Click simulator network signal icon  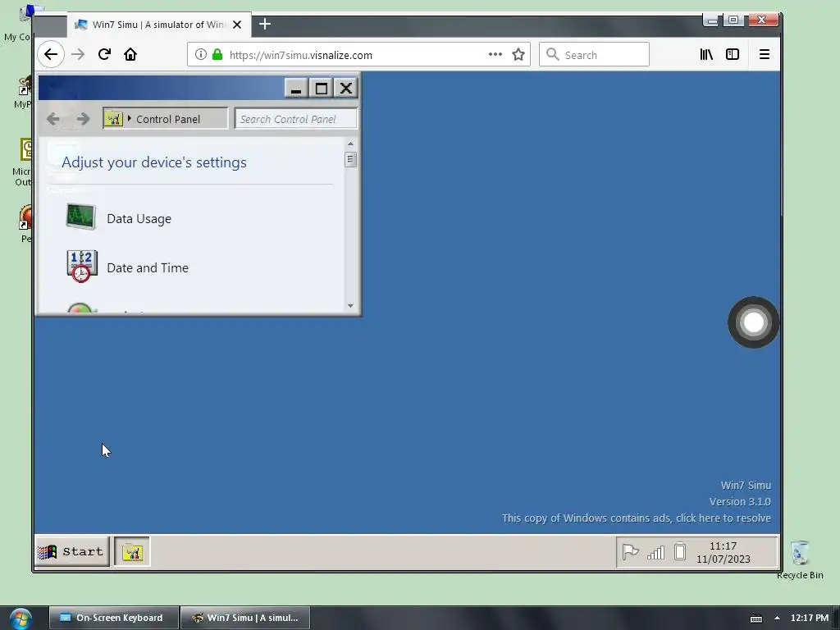click(655, 552)
